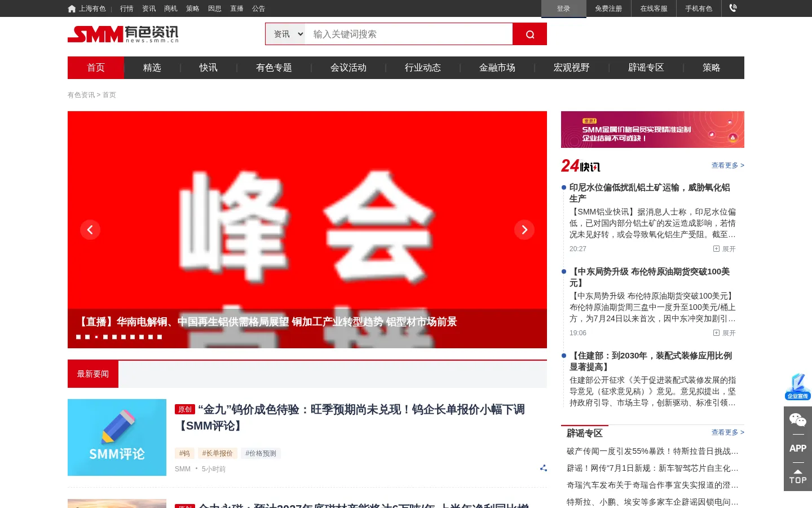Open the 金融市场 navigation tab

(497, 68)
